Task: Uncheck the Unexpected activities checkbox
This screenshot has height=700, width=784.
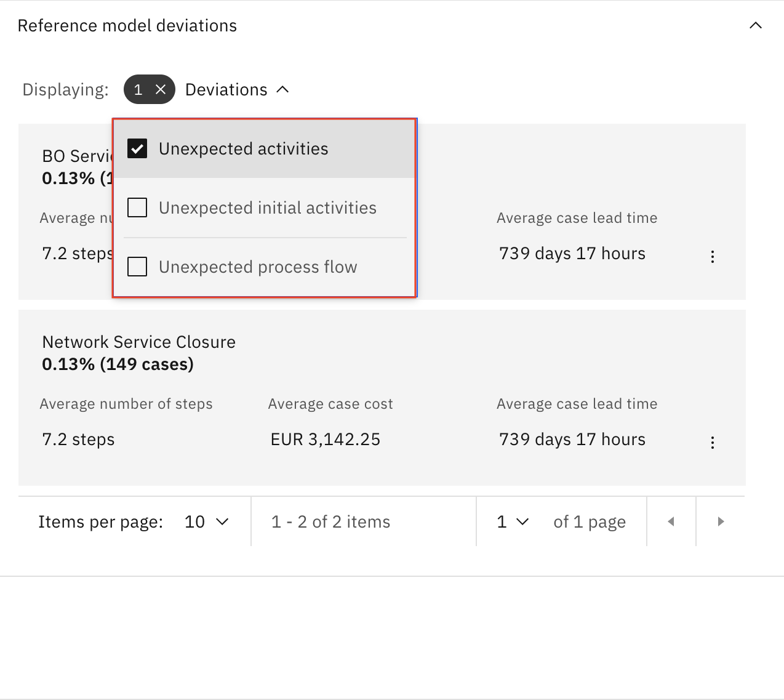Action: 137,149
